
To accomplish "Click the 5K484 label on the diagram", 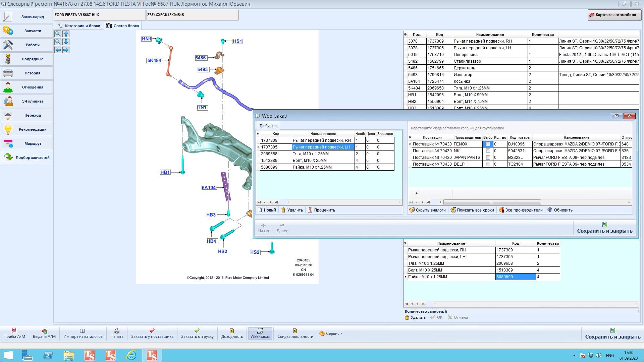I will pos(154,61).
